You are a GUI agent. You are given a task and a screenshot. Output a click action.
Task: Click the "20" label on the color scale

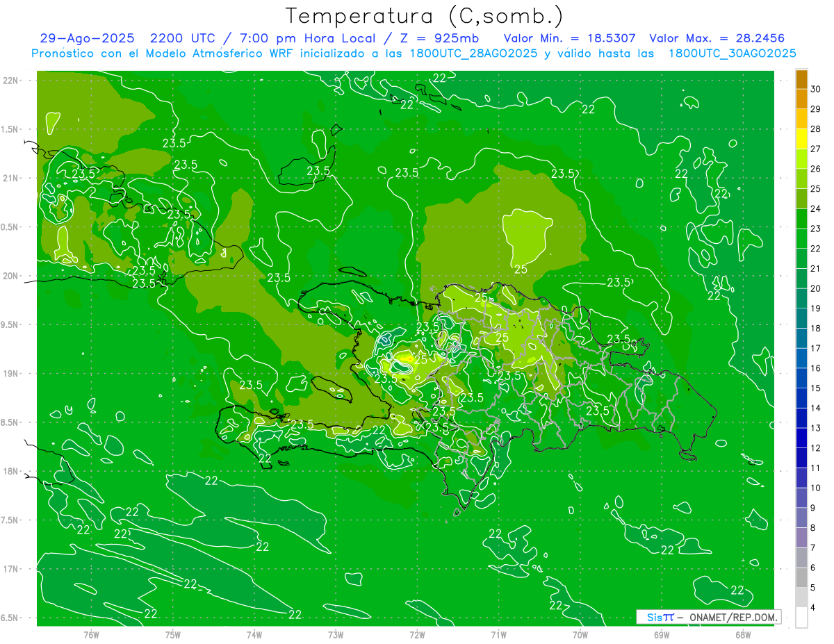click(816, 288)
